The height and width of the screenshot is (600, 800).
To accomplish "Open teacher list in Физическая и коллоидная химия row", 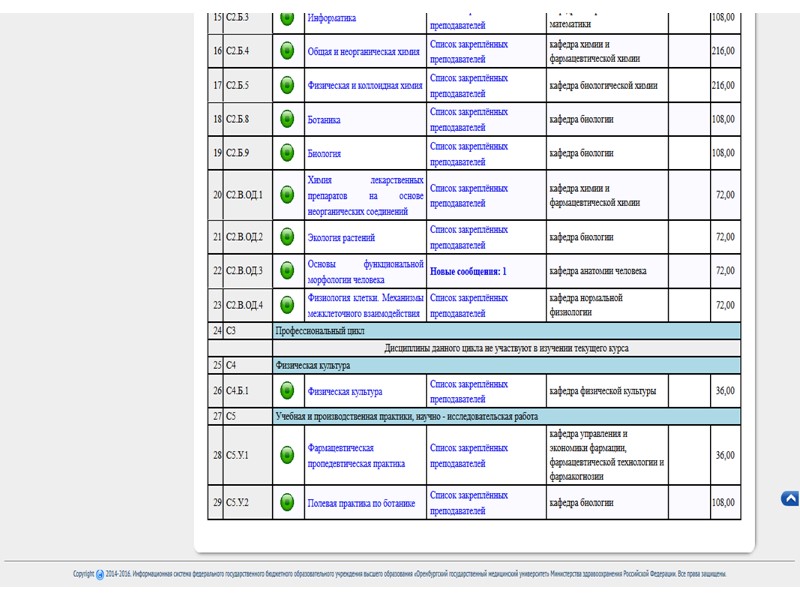I will click(469, 86).
